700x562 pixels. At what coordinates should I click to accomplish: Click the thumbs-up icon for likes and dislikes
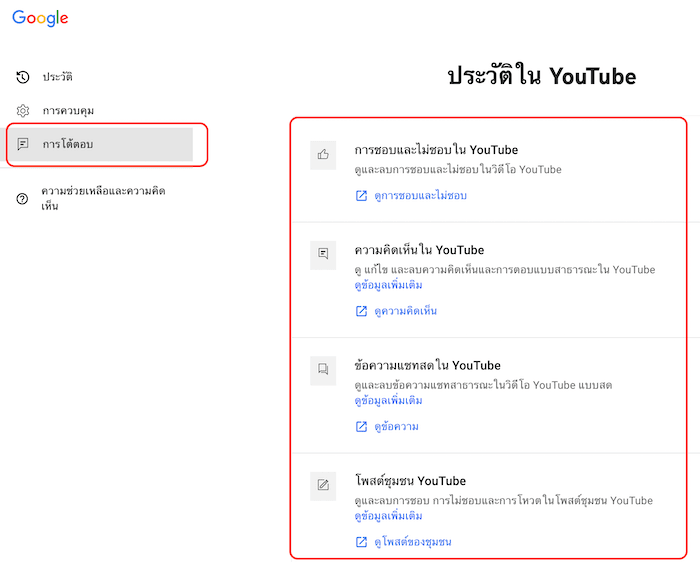323,154
